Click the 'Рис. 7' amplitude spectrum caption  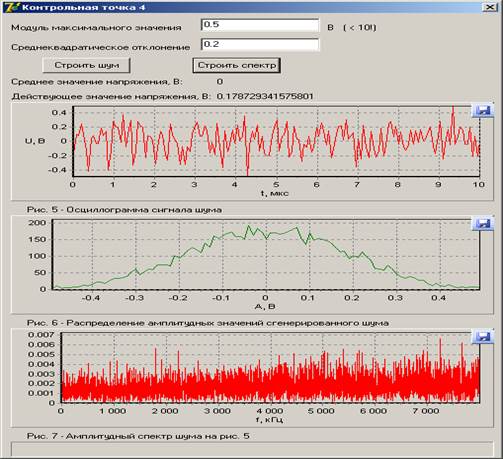pos(138,436)
